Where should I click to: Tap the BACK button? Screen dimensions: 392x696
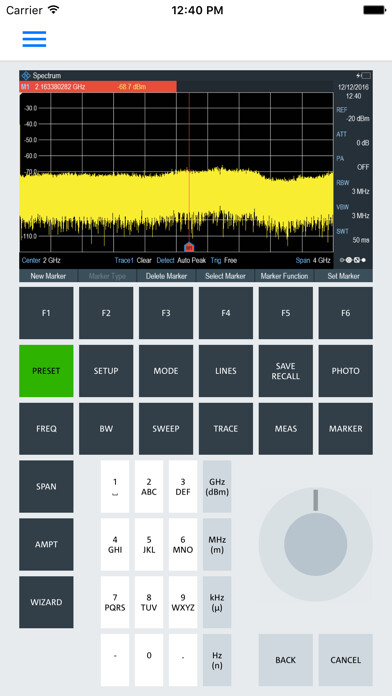(286, 660)
